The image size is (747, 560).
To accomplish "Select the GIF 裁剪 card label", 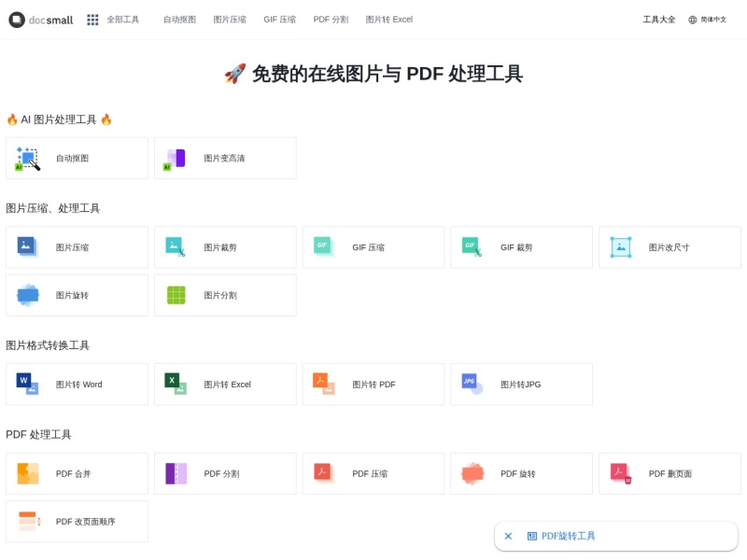I will click(x=517, y=247).
